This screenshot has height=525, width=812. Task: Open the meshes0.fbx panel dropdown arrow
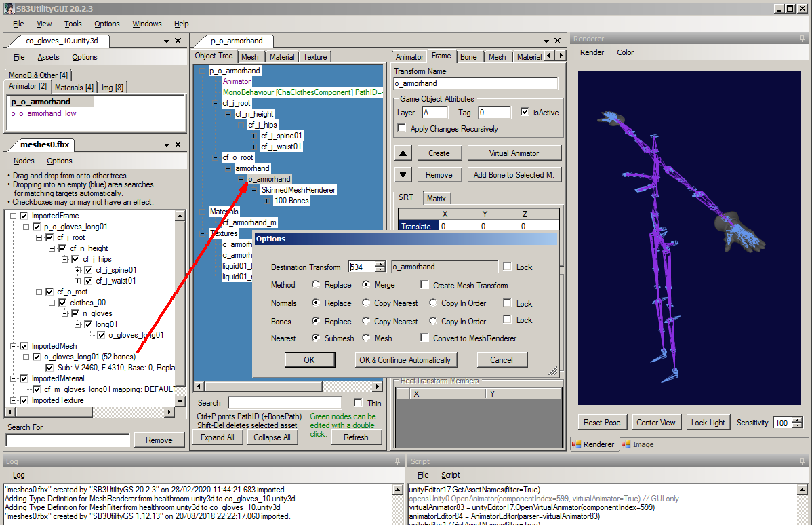(x=167, y=144)
